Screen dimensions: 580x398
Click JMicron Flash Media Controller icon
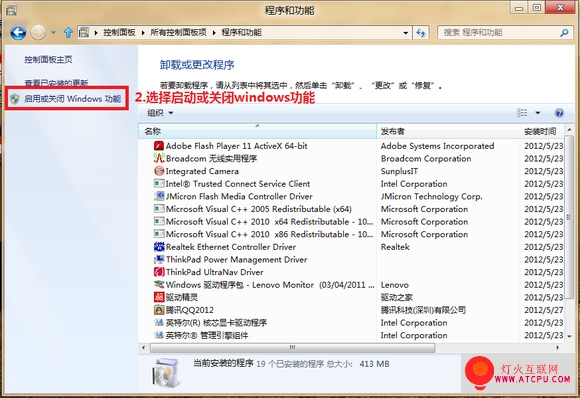pos(159,196)
